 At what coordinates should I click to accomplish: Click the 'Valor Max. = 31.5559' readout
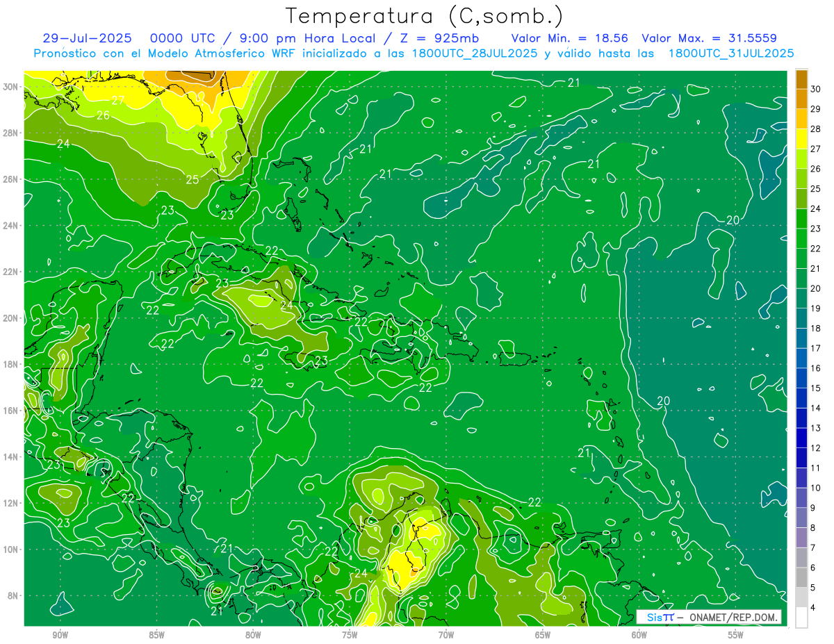click(x=710, y=38)
